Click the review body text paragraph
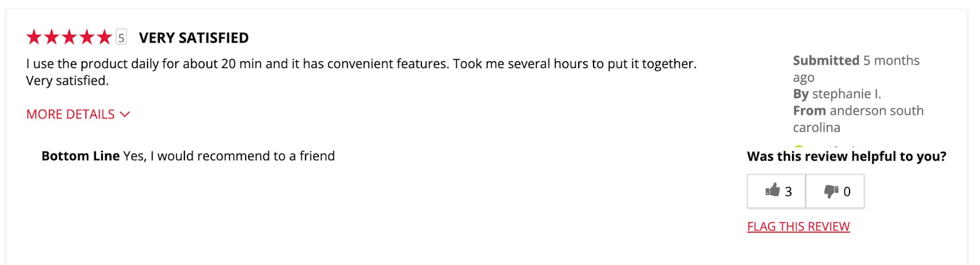Image resolution: width=980 pixels, height=265 pixels. 361,72
